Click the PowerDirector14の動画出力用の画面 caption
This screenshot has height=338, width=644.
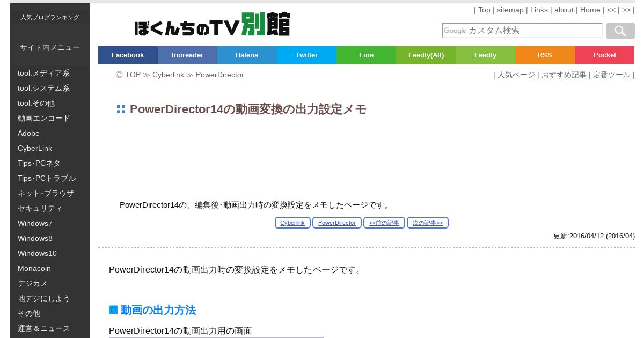(180, 331)
